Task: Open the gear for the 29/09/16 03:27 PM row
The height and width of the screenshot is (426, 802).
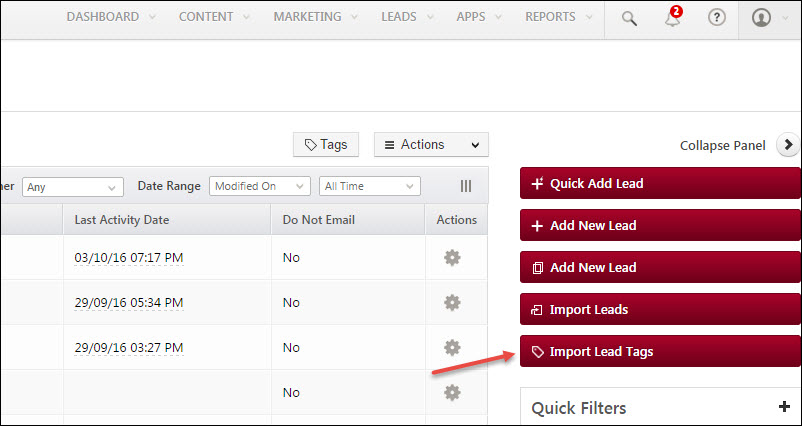Action: 452,348
